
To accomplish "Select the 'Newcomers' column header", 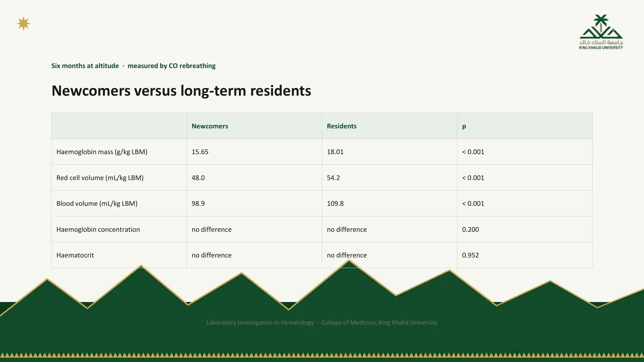I will 210,126.
